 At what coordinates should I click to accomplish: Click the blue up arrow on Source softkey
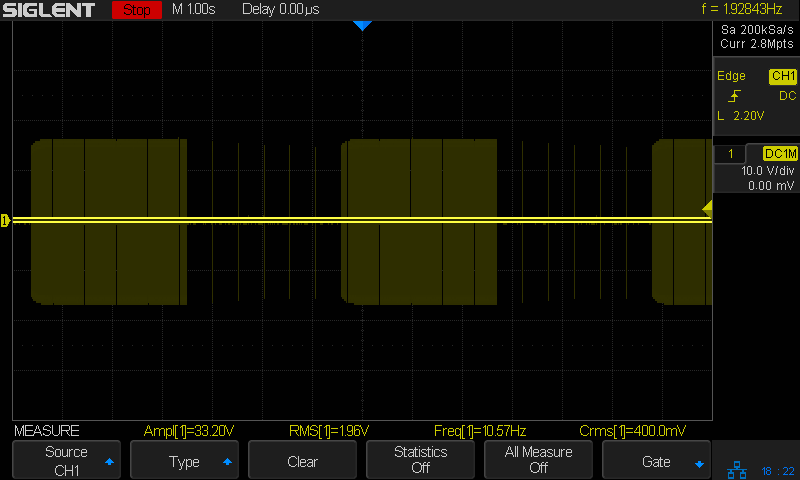pyautogui.click(x=109, y=462)
